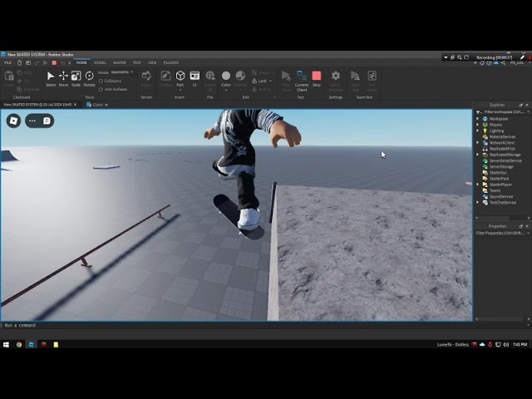Expand the StarterPlayer node
This screenshot has width=532, height=399.
tap(478, 185)
